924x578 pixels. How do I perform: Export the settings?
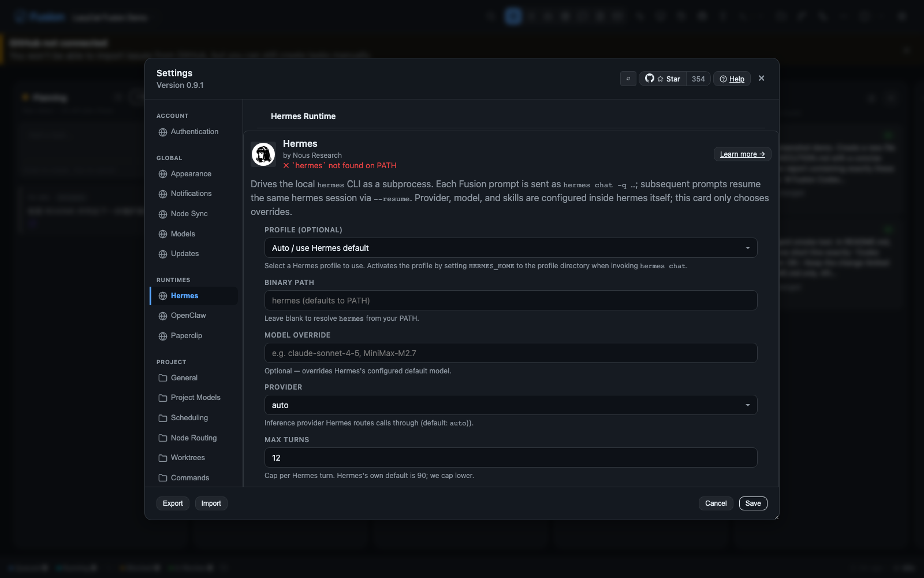tap(173, 503)
